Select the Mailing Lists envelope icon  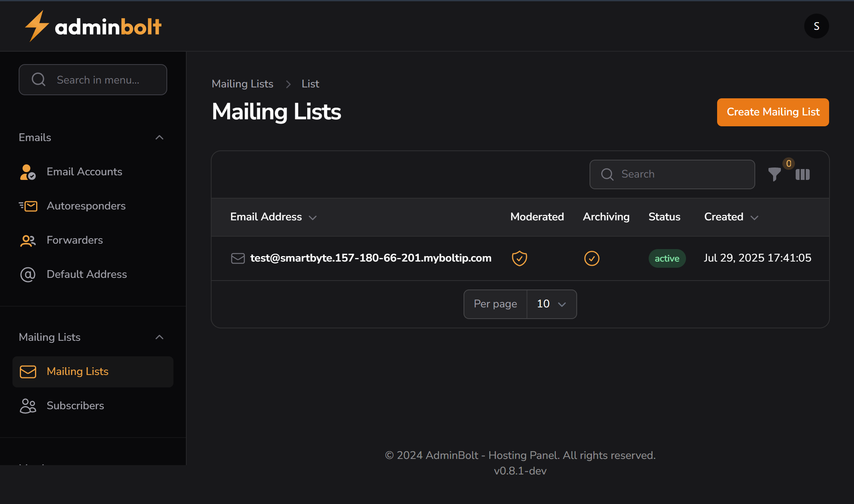click(x=27, y=371)
